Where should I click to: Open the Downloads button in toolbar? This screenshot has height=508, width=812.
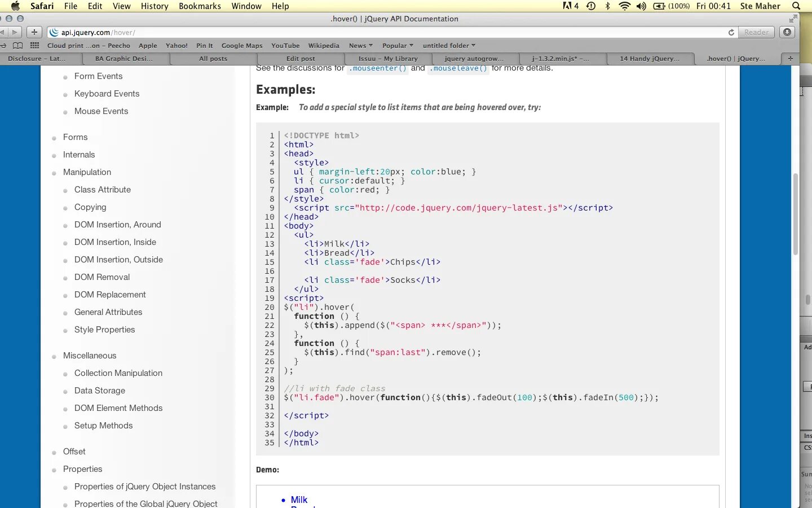[787, 32]
